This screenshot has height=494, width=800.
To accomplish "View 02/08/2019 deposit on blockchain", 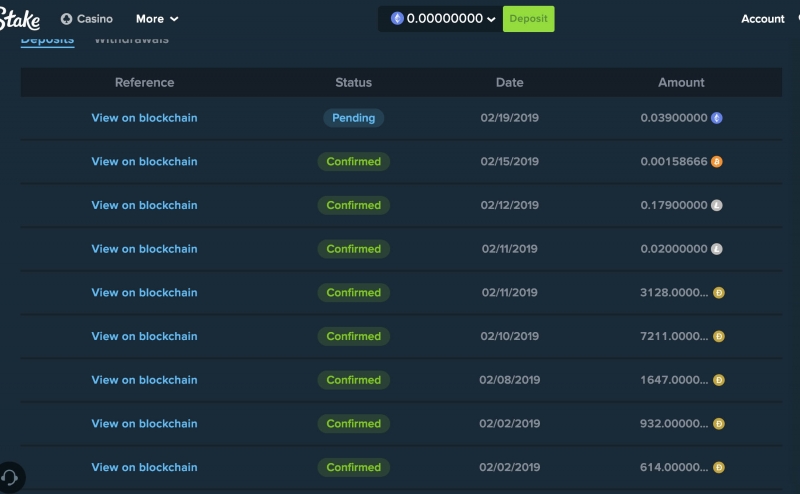I will tap(144, 380).
